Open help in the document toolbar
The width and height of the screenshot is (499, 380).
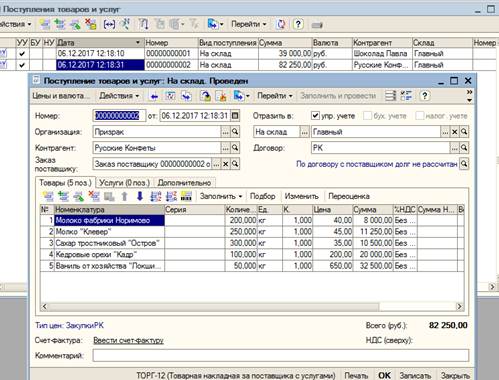pyautogui.click(x=424, y=96)
